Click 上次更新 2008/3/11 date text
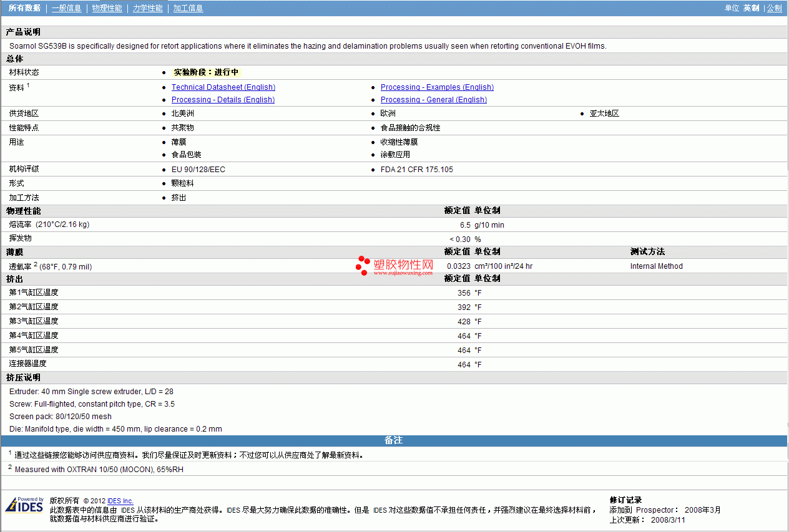 [x=647, y=520]
